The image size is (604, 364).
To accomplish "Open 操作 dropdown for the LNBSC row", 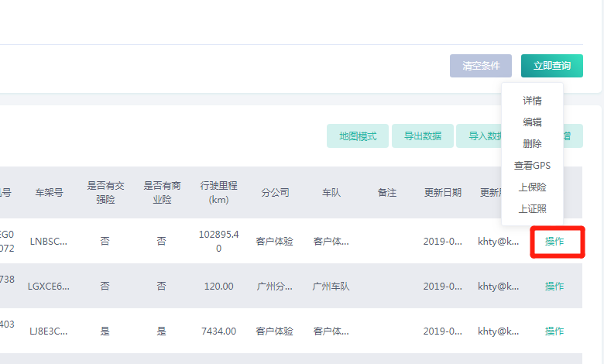I will [x=554, y=242].
